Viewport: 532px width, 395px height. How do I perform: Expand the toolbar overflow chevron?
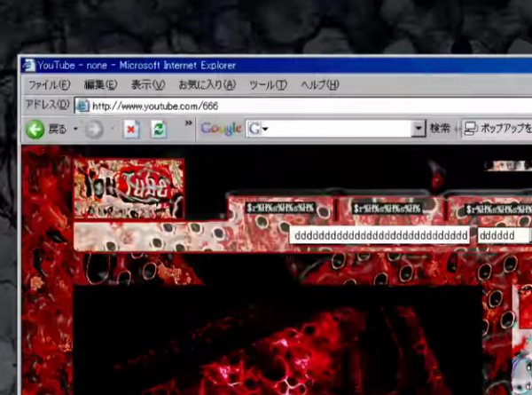[x=189, y=123]
